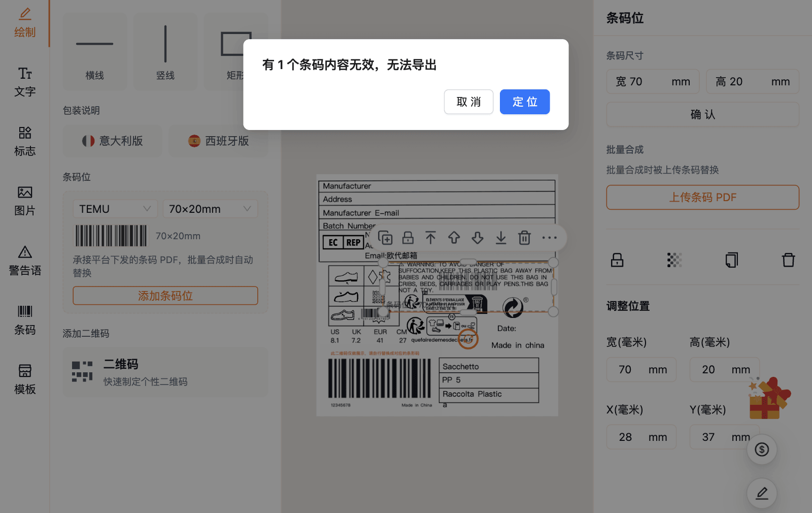
Task: Click the dollar coin floating button
Action: click(762, 450)
